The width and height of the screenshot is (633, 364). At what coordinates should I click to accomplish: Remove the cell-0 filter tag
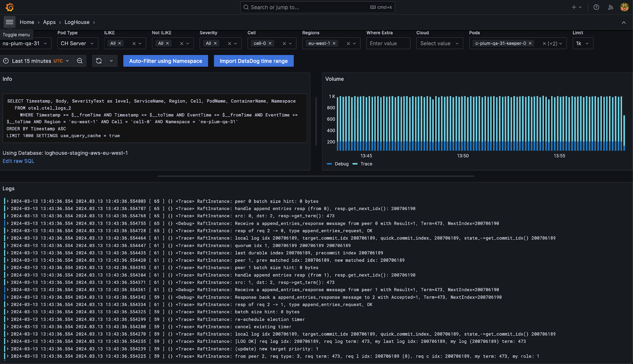(270, 43)
